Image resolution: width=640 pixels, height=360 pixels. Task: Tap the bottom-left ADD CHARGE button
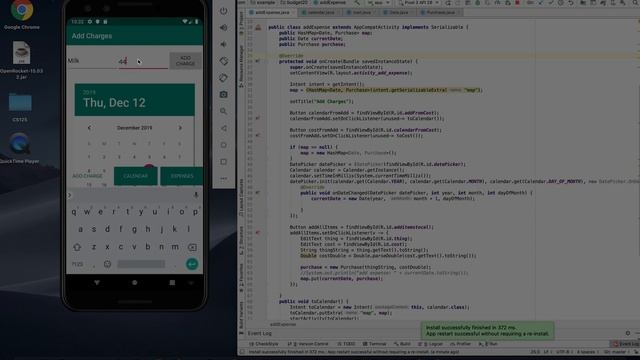[x=87, y=176]
